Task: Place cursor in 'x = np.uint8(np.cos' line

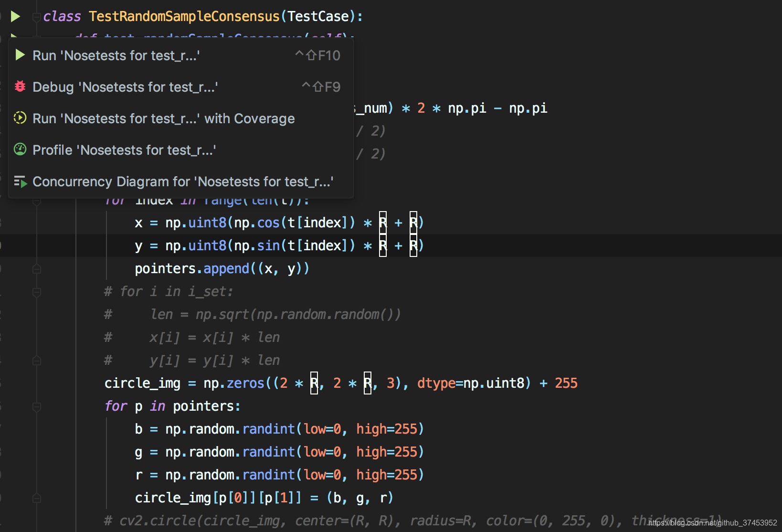Action: [x=279, y=223]
